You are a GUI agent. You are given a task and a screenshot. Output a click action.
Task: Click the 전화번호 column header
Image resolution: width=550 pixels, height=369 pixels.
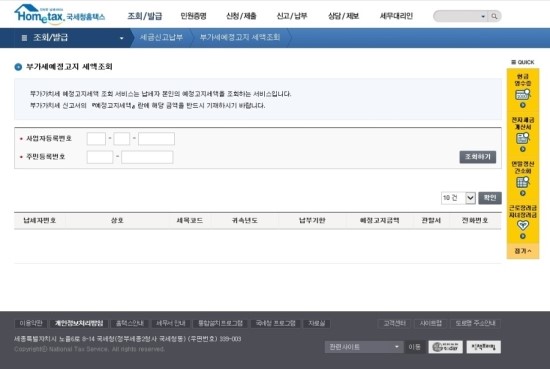[x=475, y=220]
